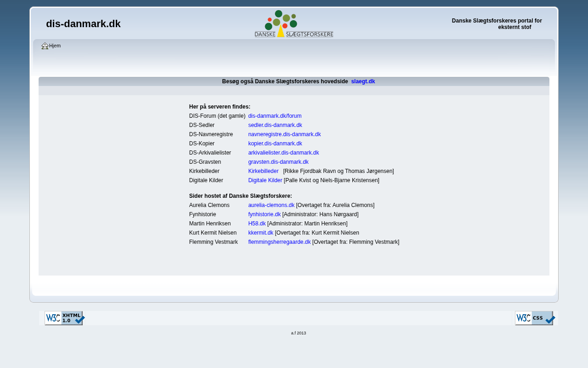The width and height of the screenshot is (588, 368).
Task: Open the W3C CSS validation badge
Action: point(535,318)
